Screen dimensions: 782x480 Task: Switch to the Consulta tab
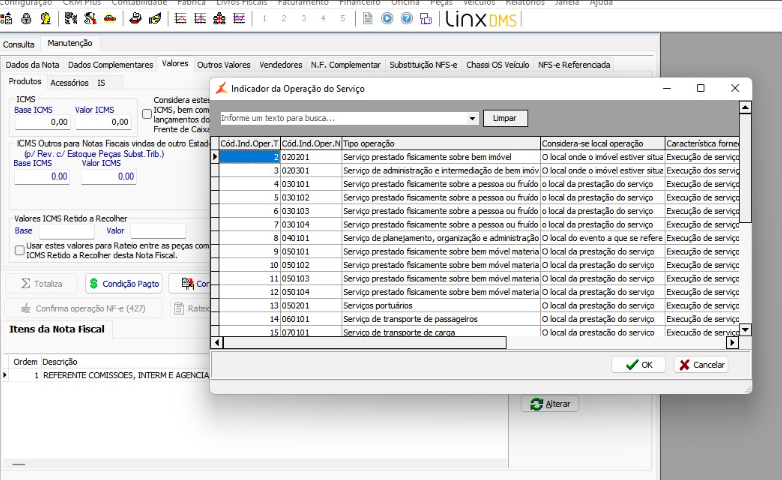[x=18, y=44]
